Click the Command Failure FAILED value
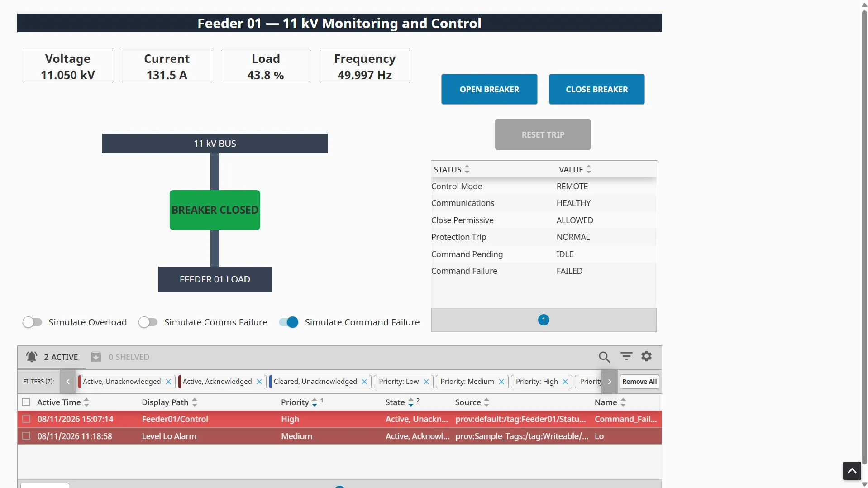The height and width of the screenshot is (488, 868). 569,271
